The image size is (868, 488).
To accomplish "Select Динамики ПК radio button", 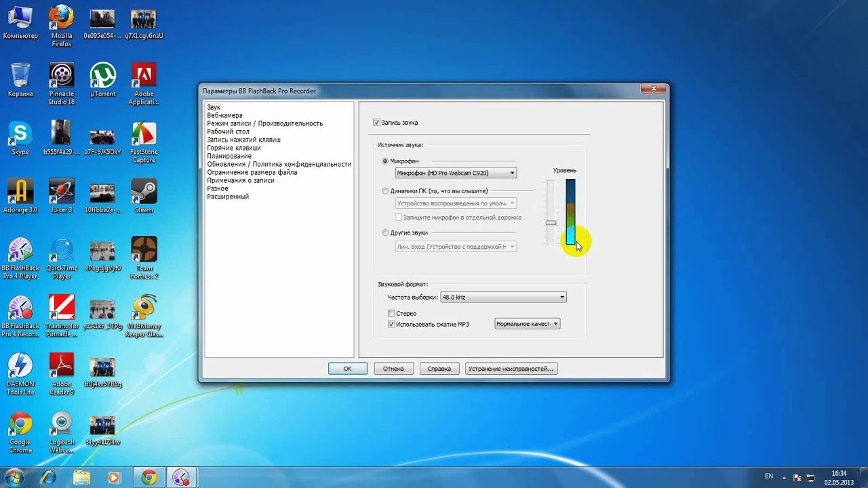I will (x=385, y=191).
